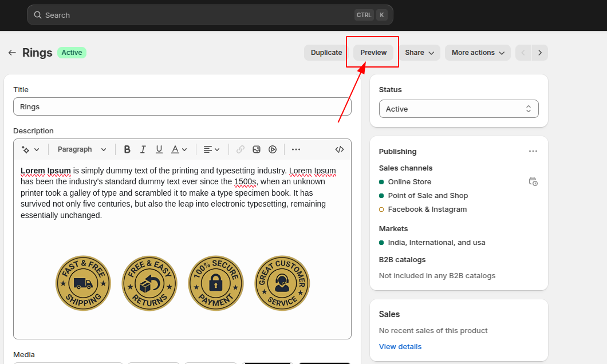607x364 pixels.
Task: Click Not included in any B2B catalogs
Action: tap(437, 275)
